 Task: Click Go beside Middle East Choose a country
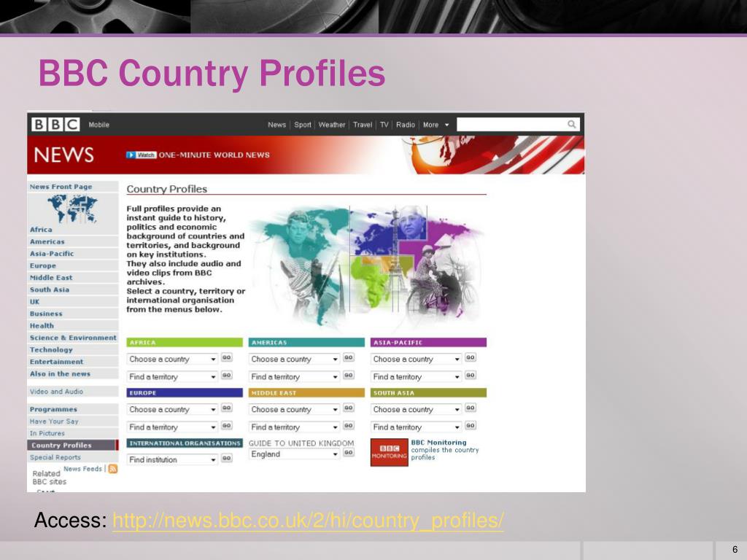pyautogui.click(x=349, y=408)
